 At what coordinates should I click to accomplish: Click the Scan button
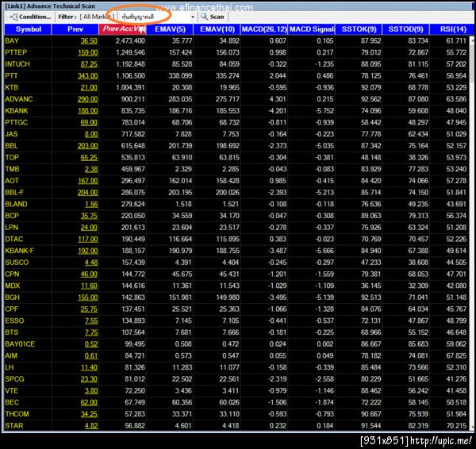(x=213, y=17)
